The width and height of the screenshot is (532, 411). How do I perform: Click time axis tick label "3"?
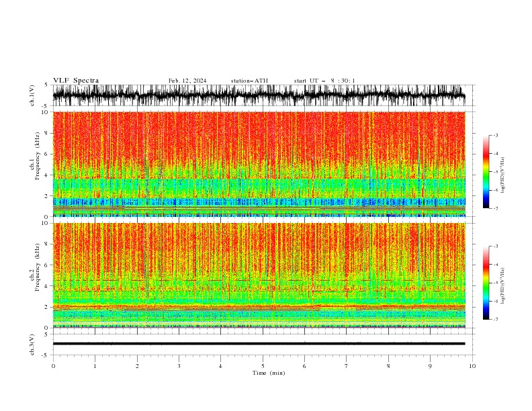179,366
